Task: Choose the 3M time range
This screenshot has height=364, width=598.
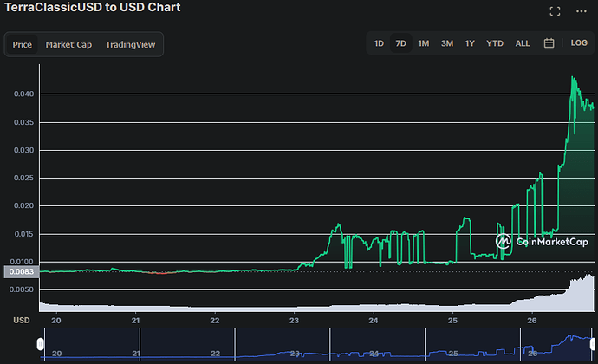Action: coord(446,43)
